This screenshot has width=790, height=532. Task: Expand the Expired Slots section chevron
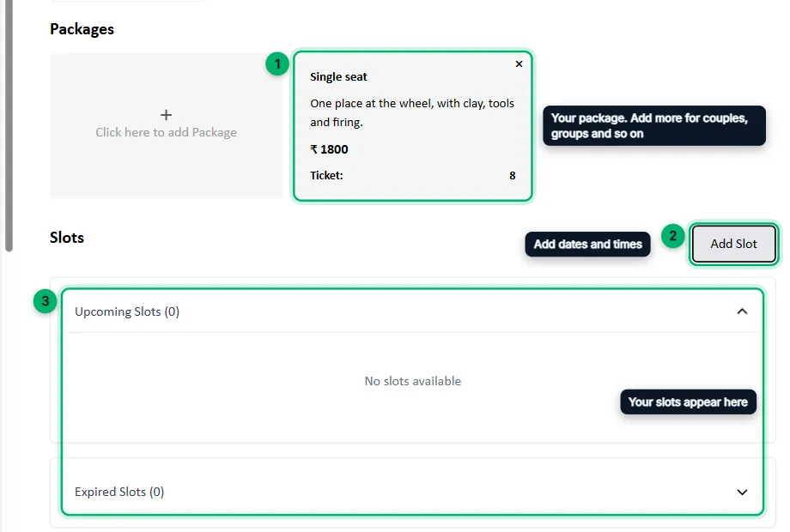[x=742, y=493]
